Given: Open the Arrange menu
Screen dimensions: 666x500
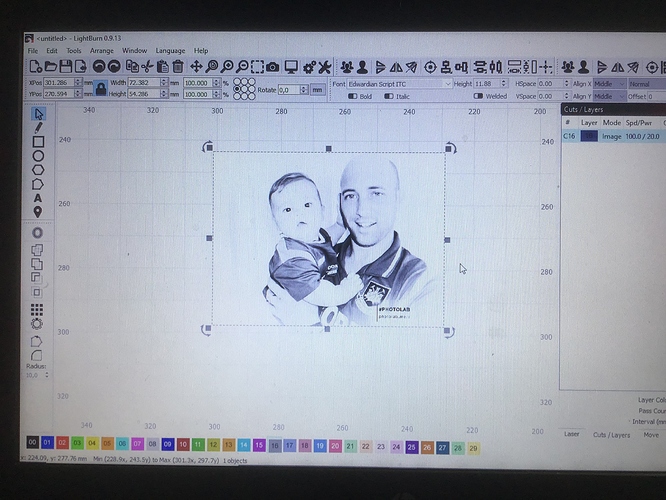Looking at the screenshot, I should [102, 51].
